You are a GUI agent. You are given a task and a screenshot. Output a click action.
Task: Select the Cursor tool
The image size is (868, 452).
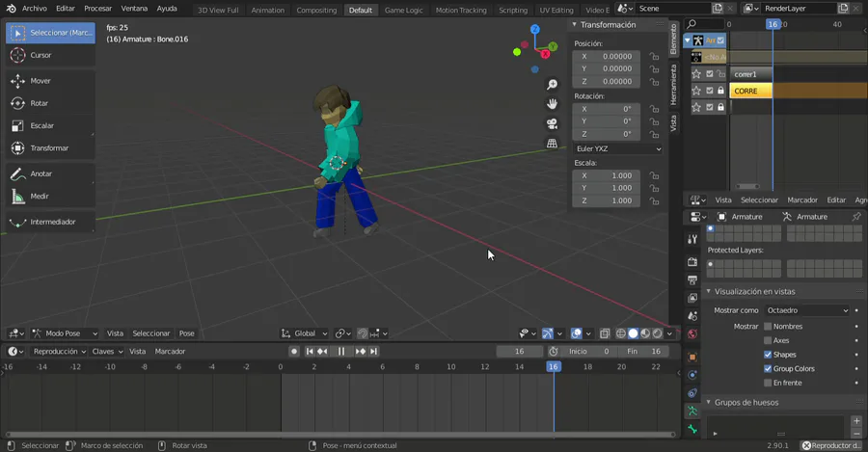(x=50, y=55)
